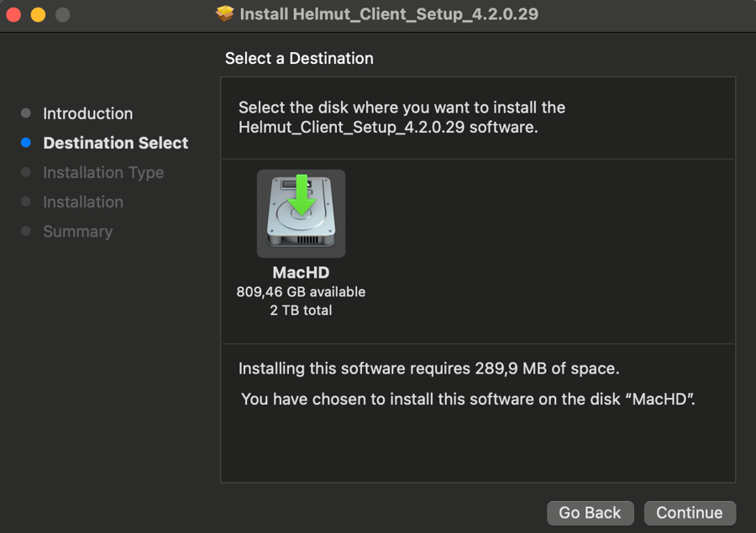Viewport: 756px width, 533px height.
Task: Select the MacHD disk drive icon
Action: click(x=301, y=213)
